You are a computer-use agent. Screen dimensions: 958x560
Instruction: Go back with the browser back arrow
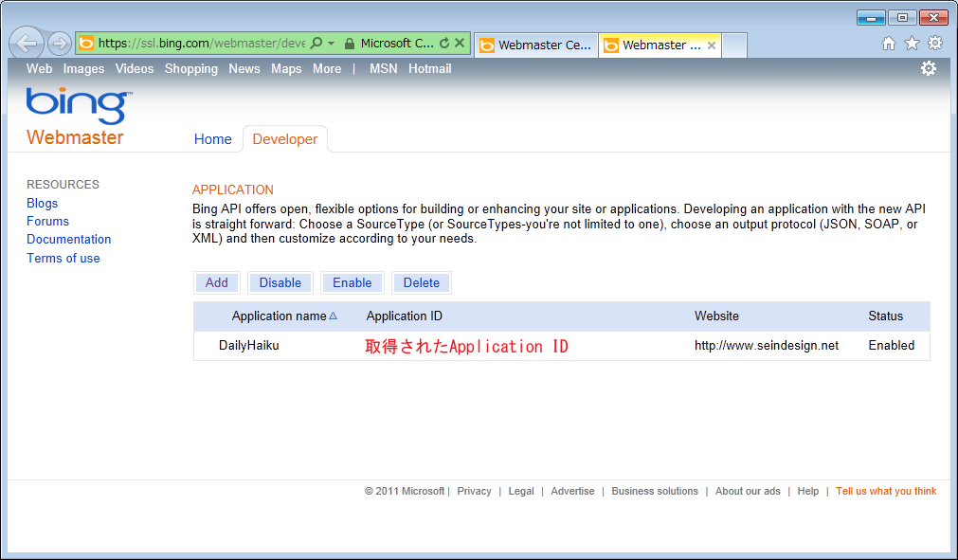pyautogui.click(x=27, y=44)
